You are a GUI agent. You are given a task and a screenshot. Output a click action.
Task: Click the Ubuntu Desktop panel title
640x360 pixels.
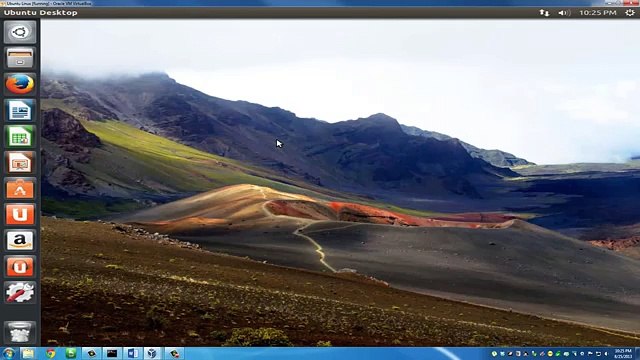click(40, 13)
